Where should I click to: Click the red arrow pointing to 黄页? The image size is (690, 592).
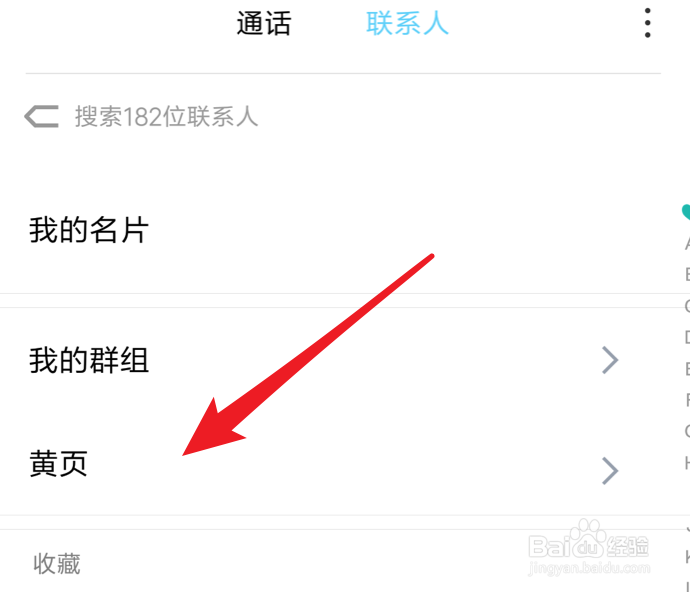(308, 355)
